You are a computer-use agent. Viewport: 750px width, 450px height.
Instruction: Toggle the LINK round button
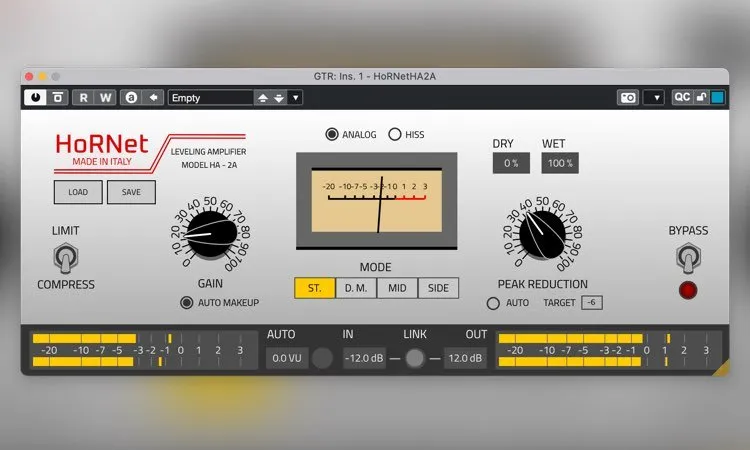415,358
